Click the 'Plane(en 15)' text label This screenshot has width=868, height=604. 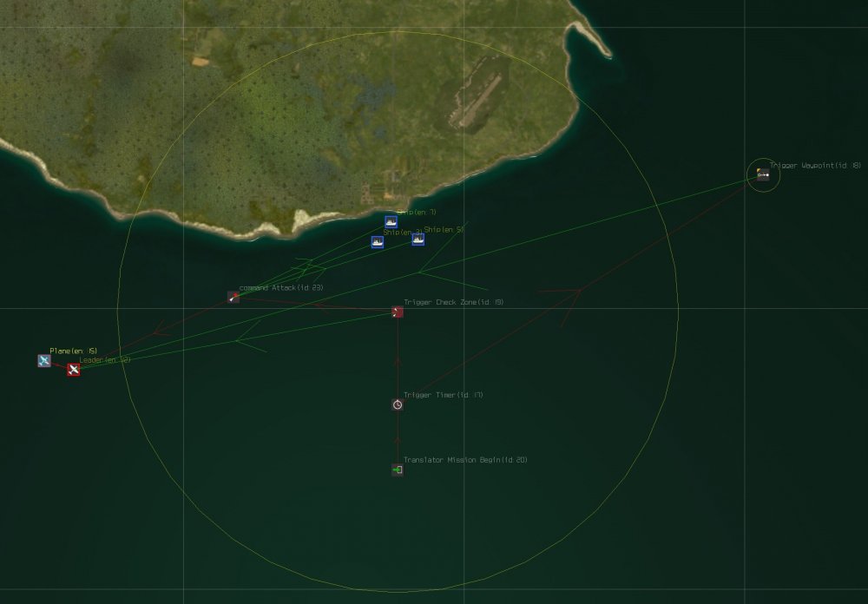point(74,351)
